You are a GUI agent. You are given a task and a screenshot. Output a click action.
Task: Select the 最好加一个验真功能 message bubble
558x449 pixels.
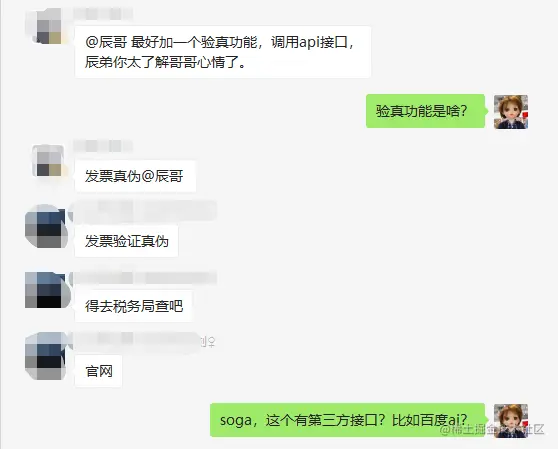(223, 52)
